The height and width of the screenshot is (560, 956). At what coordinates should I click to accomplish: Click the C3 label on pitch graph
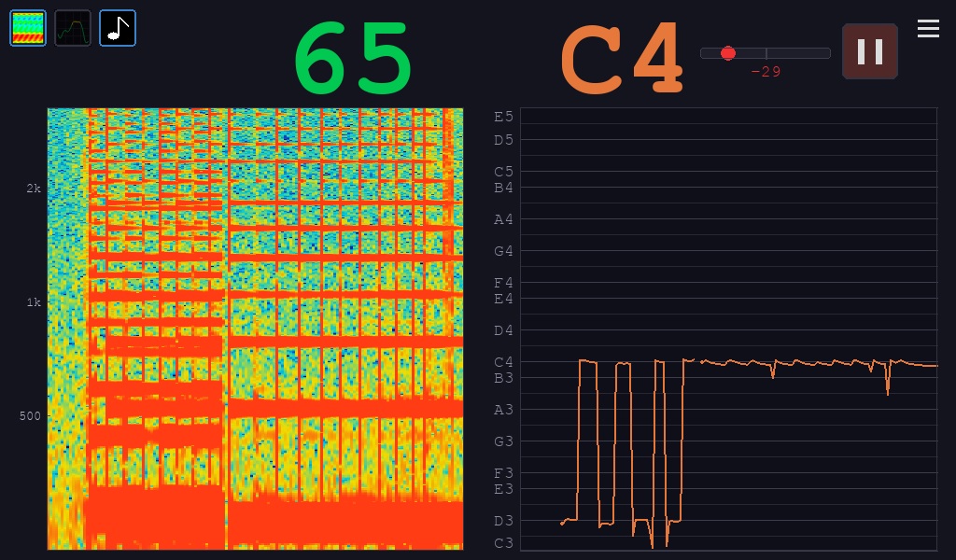coord(503,543)
